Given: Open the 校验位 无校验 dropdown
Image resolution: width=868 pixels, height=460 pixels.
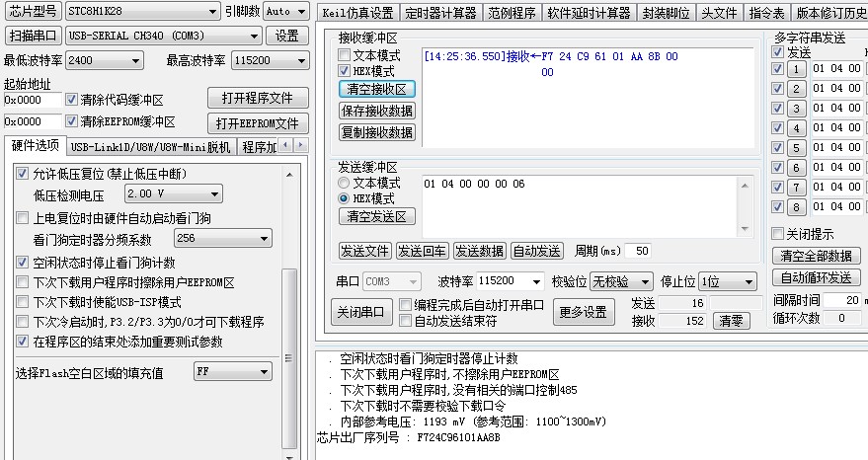Looking at the screenshot, I should [621, 281].
